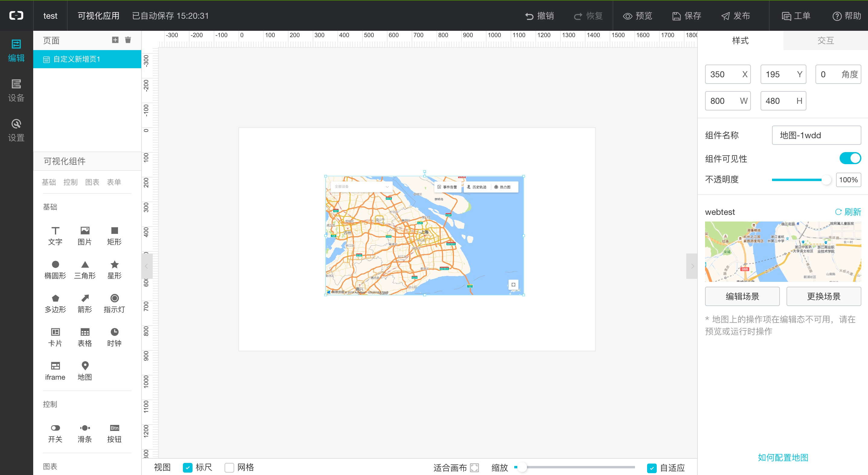The image size is (868, 475).
Task: Click the 组件名称 name input field
Action: pyautogui.click(x=816, y=135)
